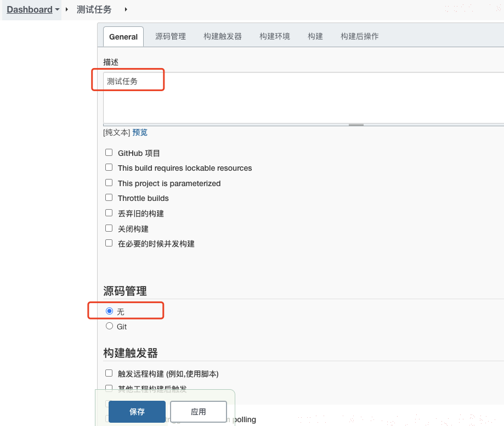Click the 保存 save button
The image size is (504, 426).
[137, 412]
